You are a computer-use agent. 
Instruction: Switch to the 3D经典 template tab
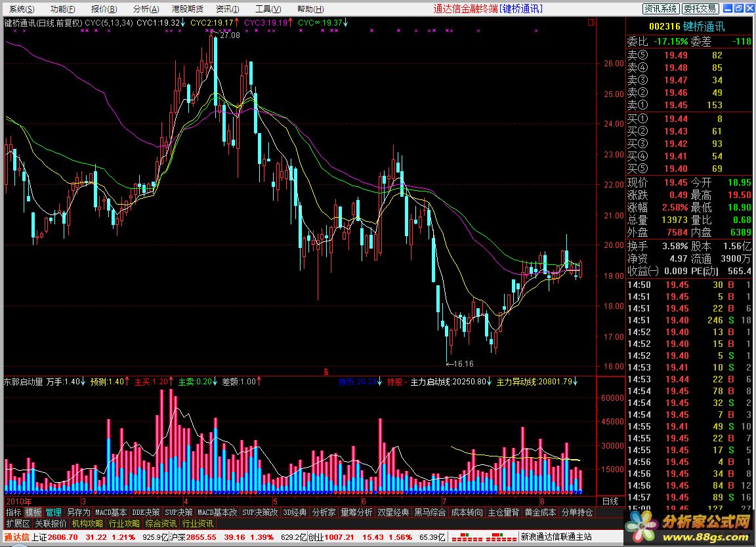tap(295, 512)
